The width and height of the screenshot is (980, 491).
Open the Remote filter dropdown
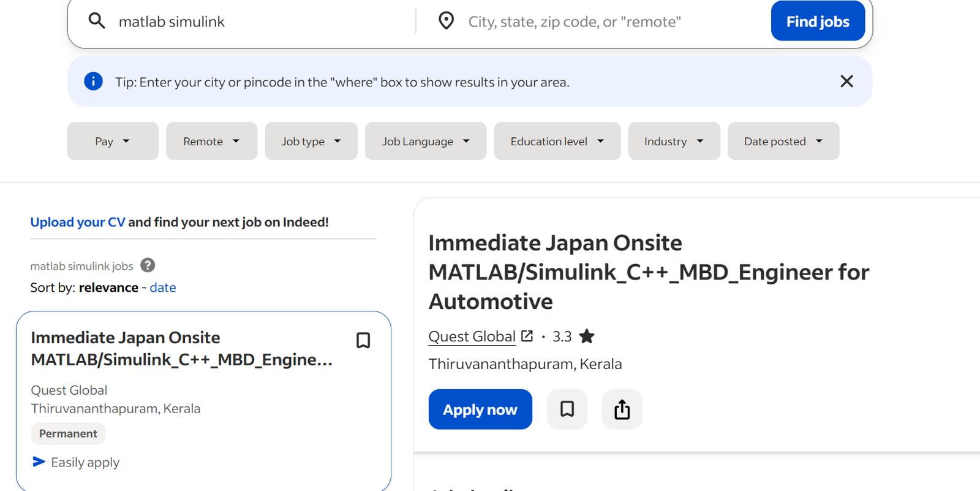coord(211,142)
